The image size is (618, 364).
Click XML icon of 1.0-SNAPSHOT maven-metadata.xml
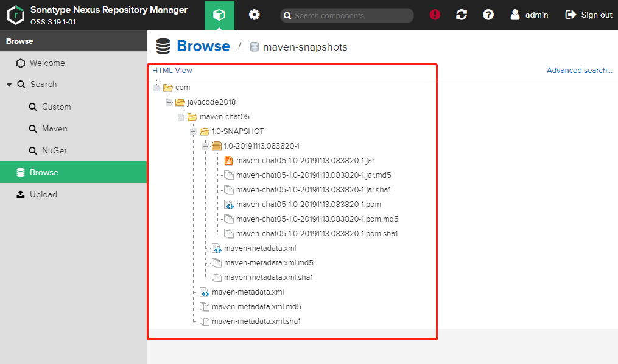[216, 248]
